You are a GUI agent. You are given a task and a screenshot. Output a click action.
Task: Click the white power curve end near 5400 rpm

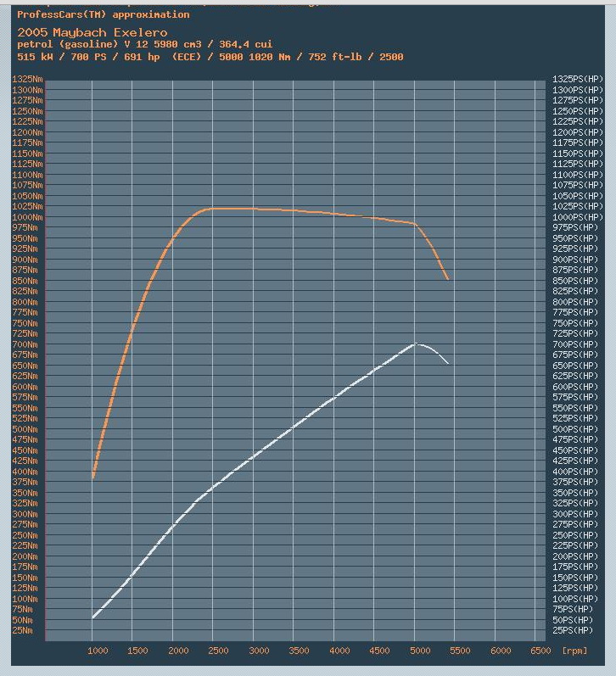click(x=447, y=364)
